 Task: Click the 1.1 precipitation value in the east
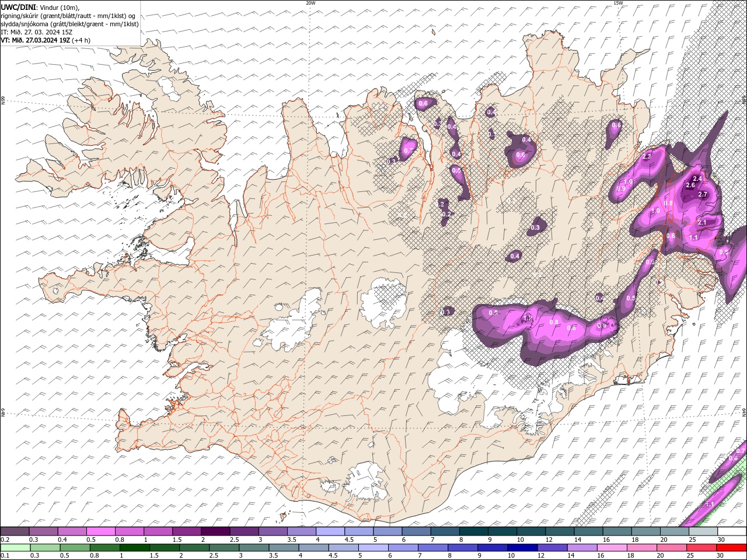point(693,237)
